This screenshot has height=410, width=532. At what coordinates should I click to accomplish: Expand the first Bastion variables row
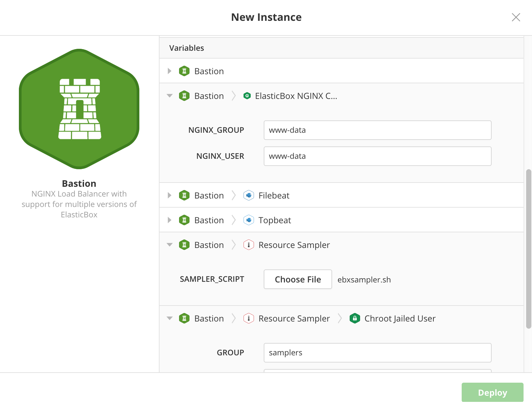[170, 71]
